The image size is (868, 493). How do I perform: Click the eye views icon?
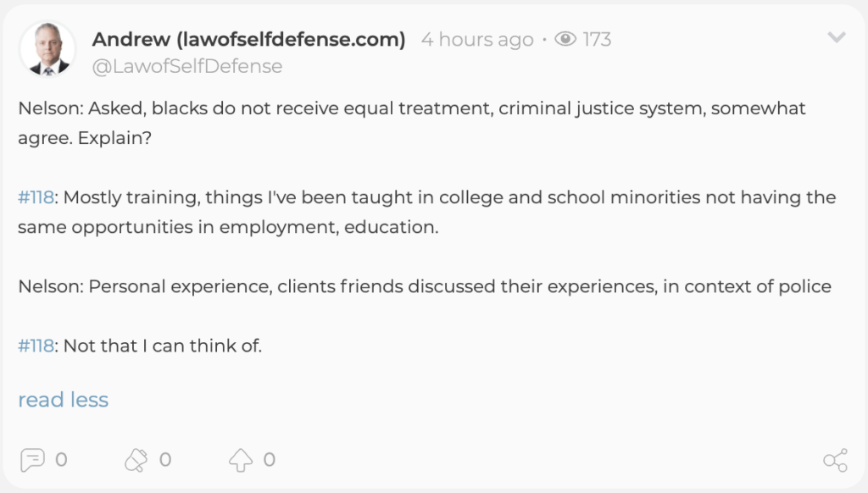(x=565, y=39)
